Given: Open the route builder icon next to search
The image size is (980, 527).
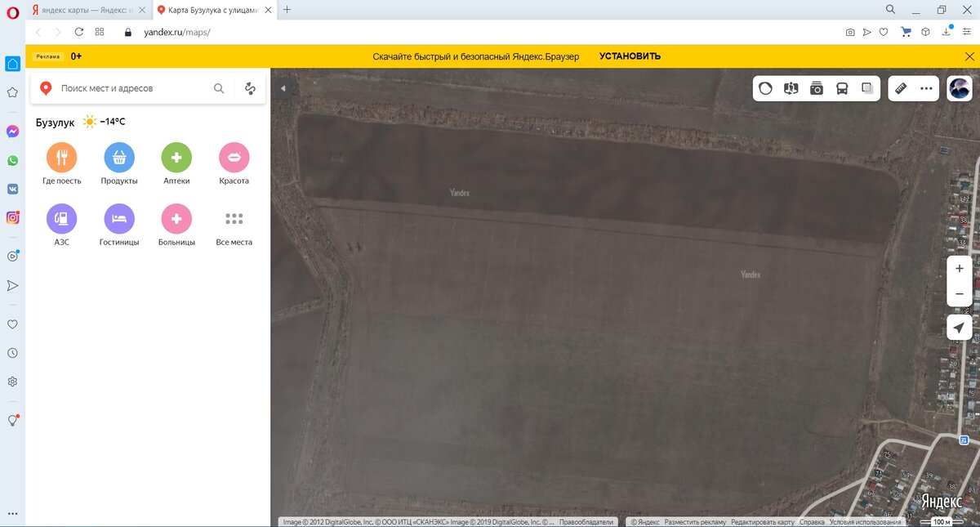Looking at the screenshot, I should click(x=250, y=88).
